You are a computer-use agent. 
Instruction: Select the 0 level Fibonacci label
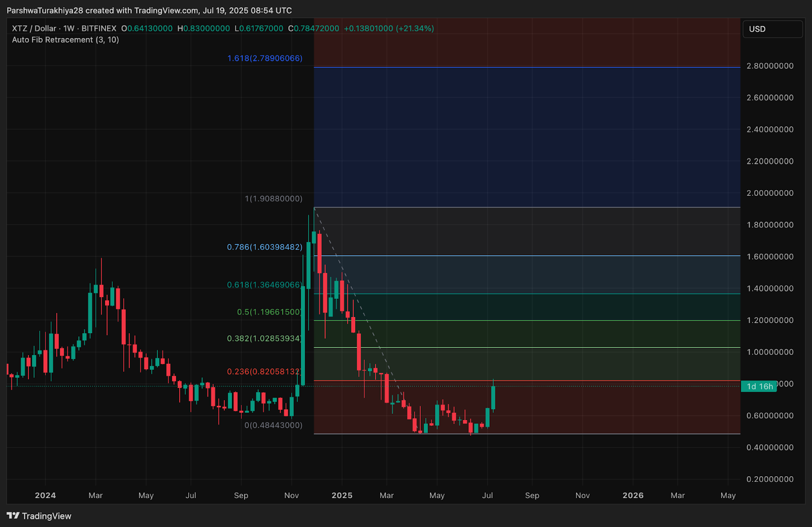[274, 425]
